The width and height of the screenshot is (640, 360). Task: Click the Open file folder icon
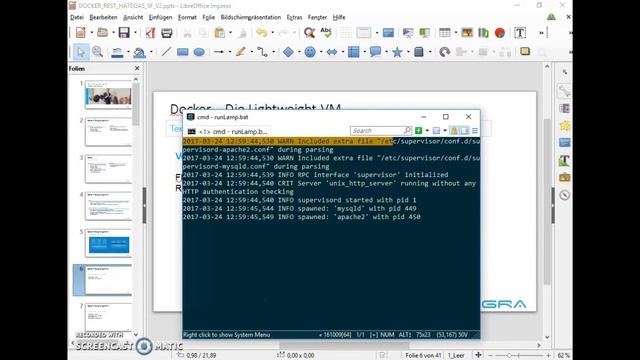click(x=102, y=33)
